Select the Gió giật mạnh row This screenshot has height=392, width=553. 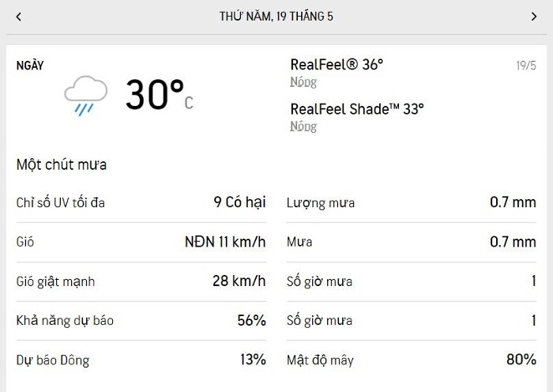(141, 281)
